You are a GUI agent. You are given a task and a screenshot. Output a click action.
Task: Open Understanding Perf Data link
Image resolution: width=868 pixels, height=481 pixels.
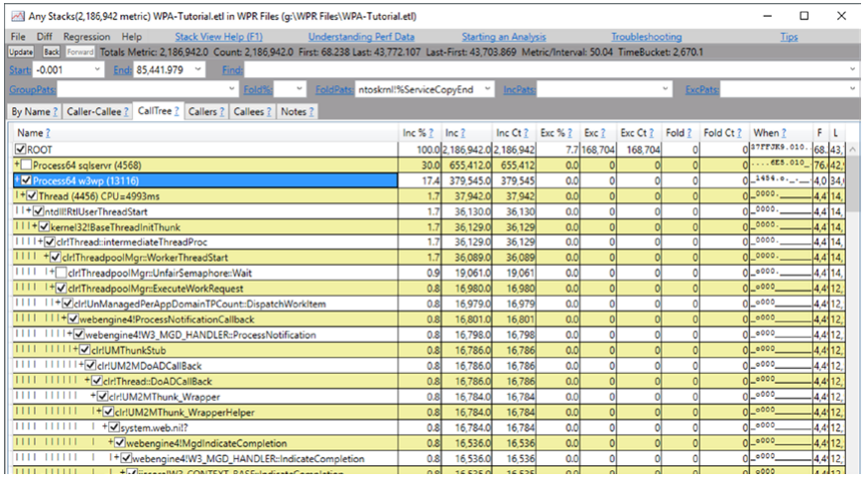361,37
